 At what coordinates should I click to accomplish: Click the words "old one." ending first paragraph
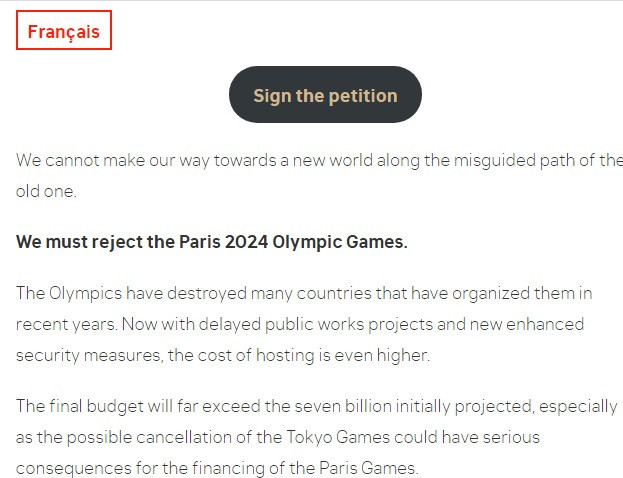[46, 190]
